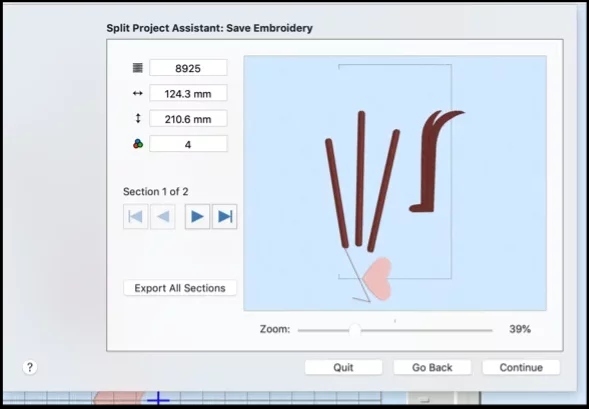Go to the next section

[x=197, y=216]
